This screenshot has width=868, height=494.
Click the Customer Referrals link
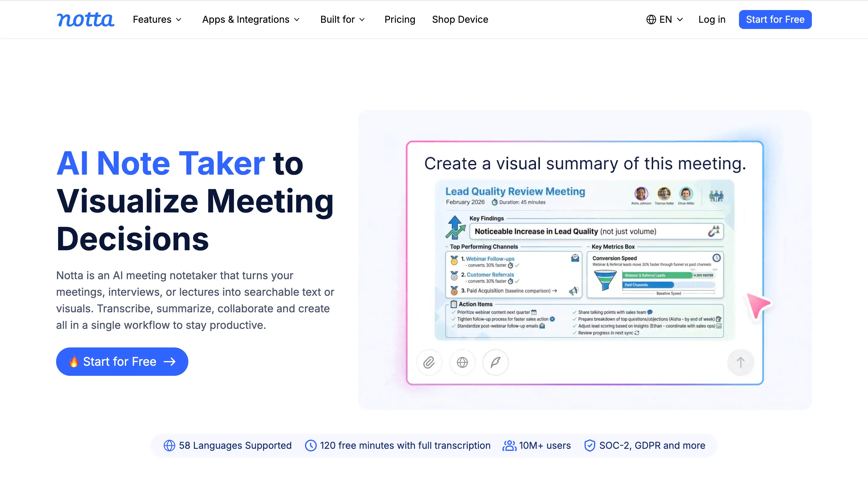click(x=490, y=275)
